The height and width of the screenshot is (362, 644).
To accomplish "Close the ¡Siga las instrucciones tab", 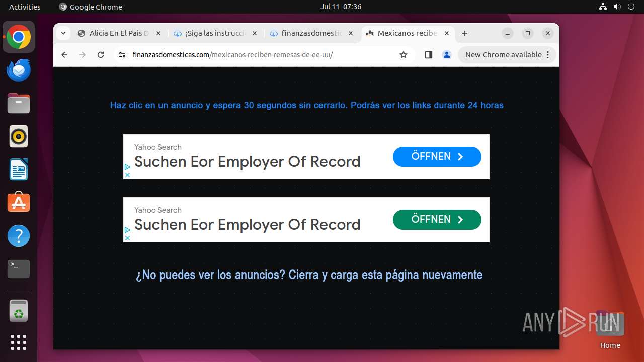I will pos(254,33).
